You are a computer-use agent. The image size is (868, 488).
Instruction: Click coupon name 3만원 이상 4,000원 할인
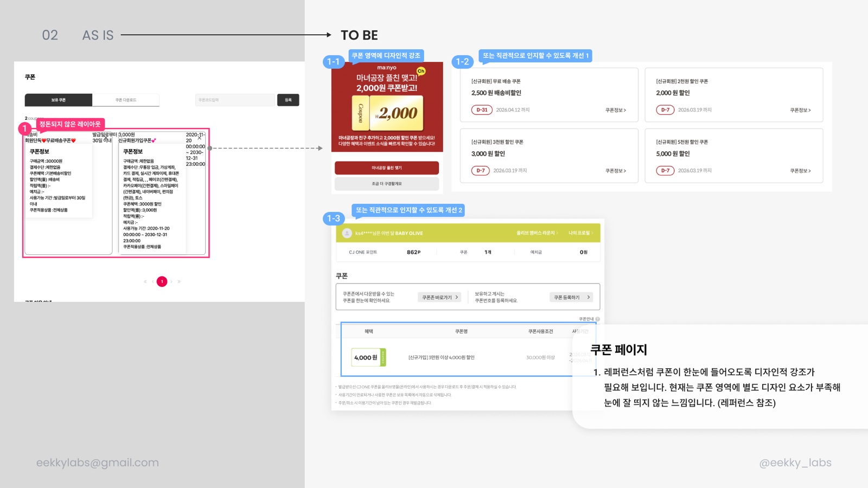(x=442, y=357)
